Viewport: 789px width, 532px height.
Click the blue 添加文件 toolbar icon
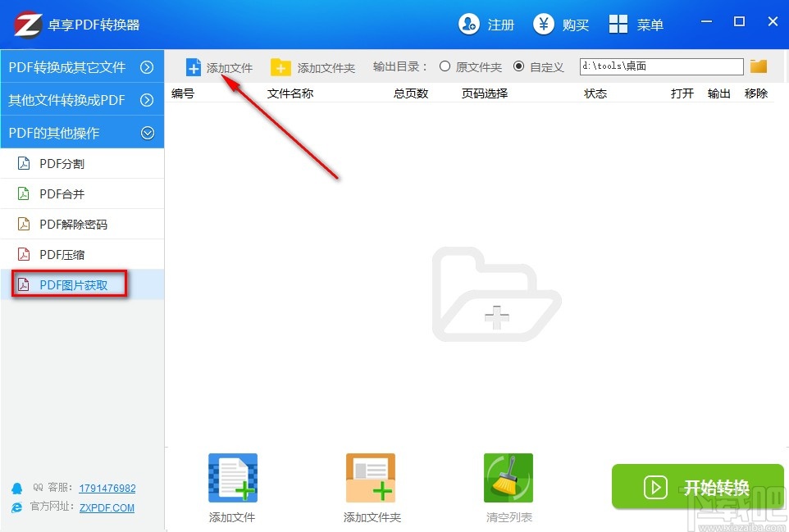click(x=194, y=67)
